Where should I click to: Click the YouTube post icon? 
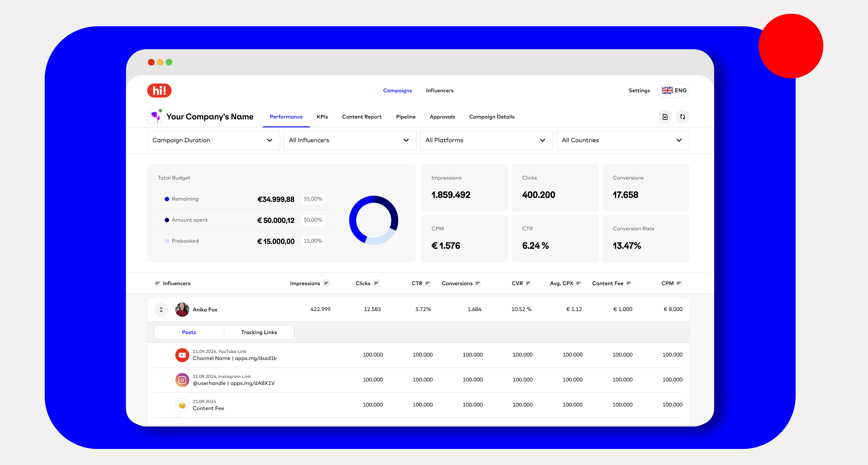(x=182, y=355)
